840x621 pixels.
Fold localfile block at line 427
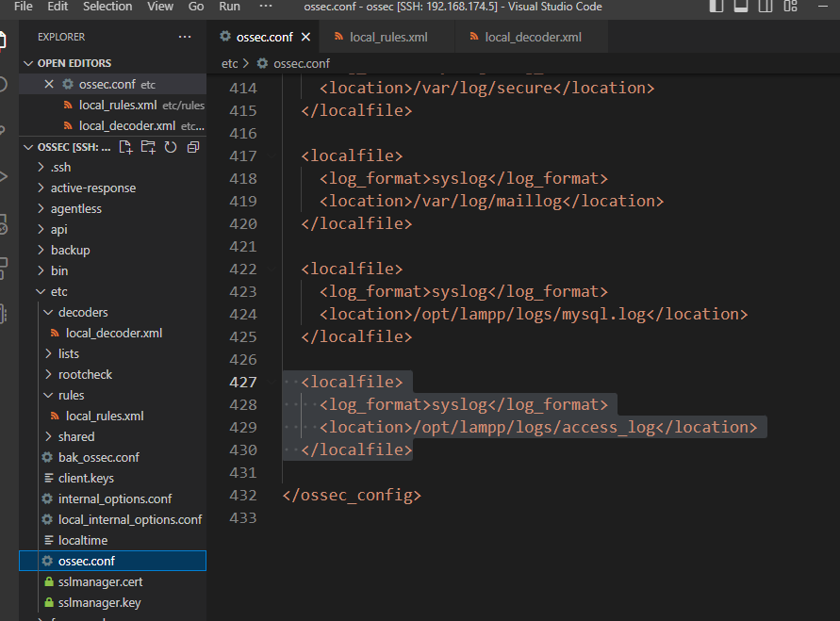[272, 382]
